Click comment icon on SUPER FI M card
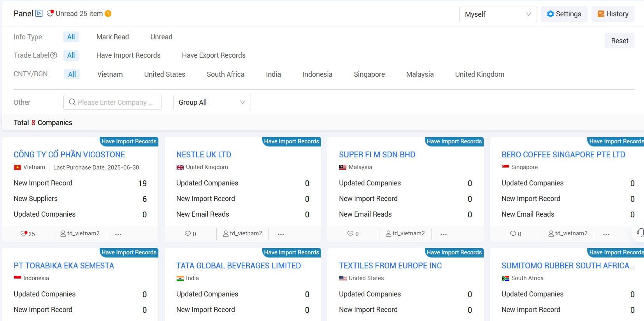The width and height of the screenshot is (644, 321). (350, 234)
